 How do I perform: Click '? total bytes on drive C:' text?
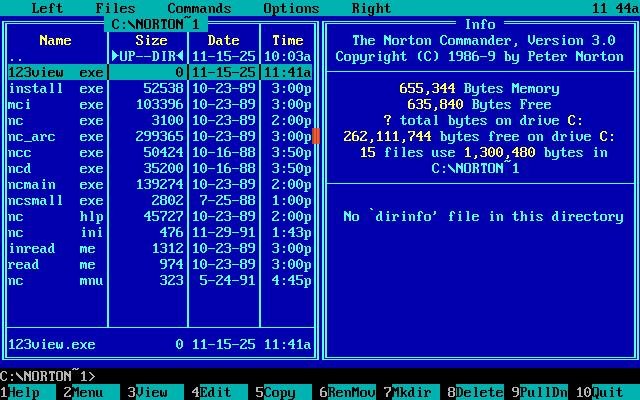point(484,120)
